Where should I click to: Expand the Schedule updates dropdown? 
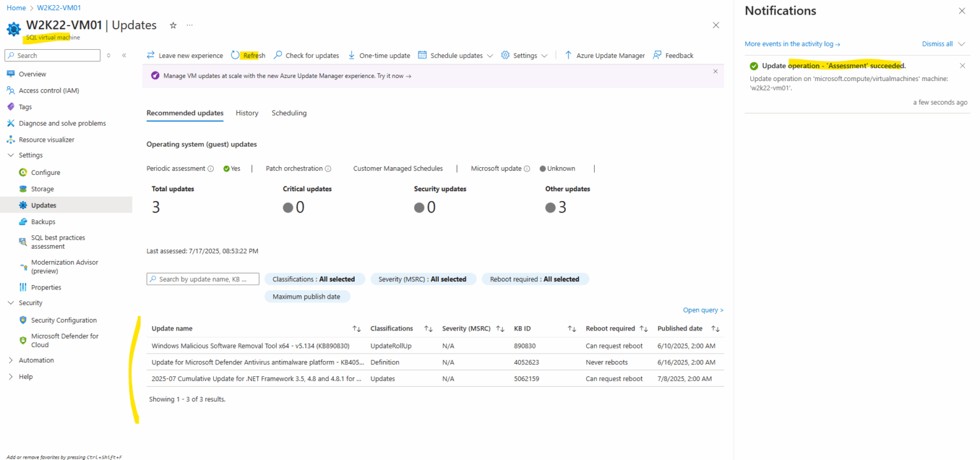pos(490,56)
